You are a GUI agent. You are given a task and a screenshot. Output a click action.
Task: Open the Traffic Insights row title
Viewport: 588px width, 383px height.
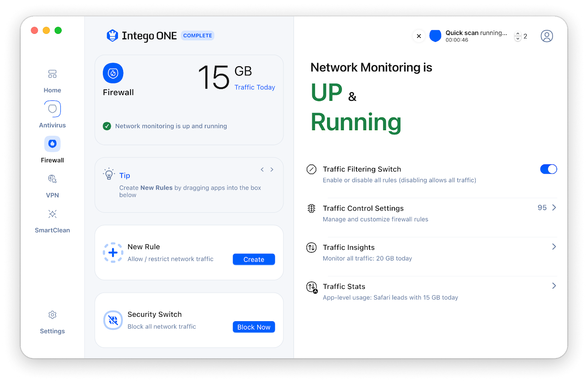point(349,248)
